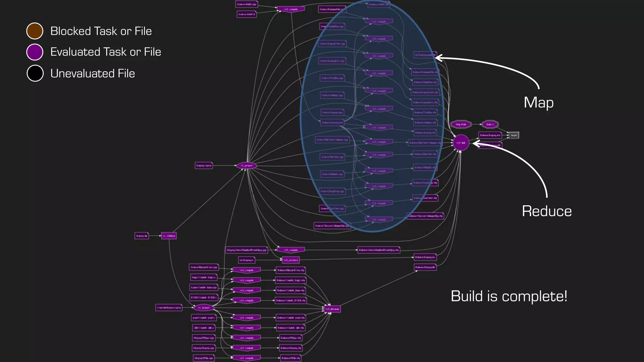Click the black Unevaluated File legend circle
Image resolution: width=644 pixels, height=362 pixels.
pos(35,73)
